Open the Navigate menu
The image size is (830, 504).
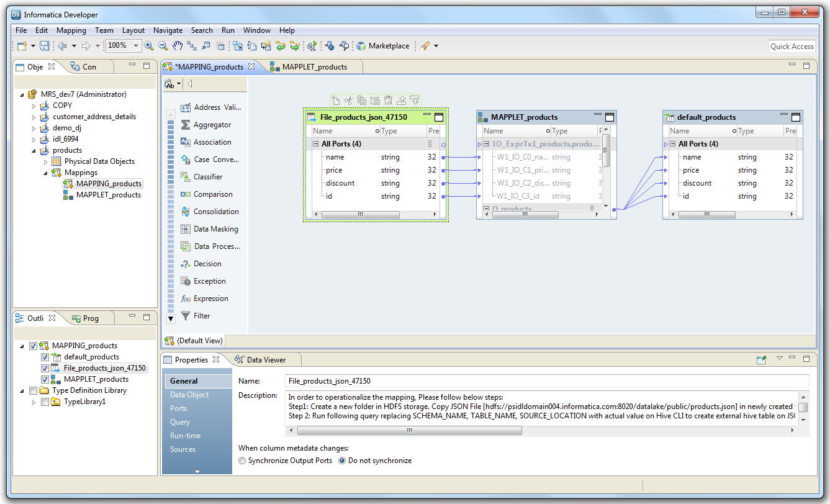pos(168,30)
